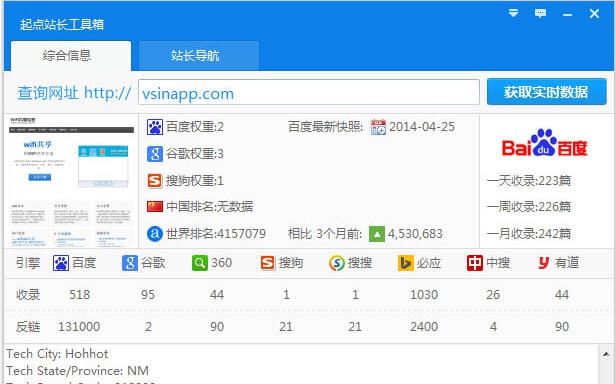Click the 一周收录:226篇 text
The height and width of the screenshot is (384, 615).
[529, 207]
